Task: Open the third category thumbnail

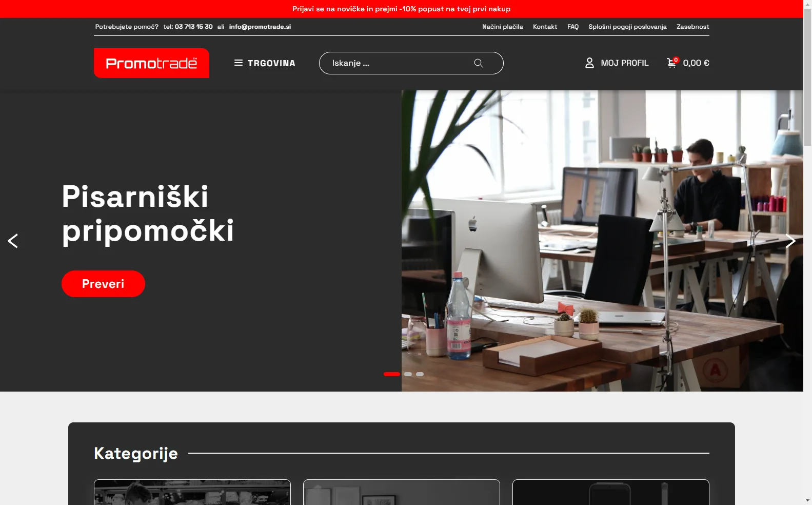Action: click(x=611, y=492)
